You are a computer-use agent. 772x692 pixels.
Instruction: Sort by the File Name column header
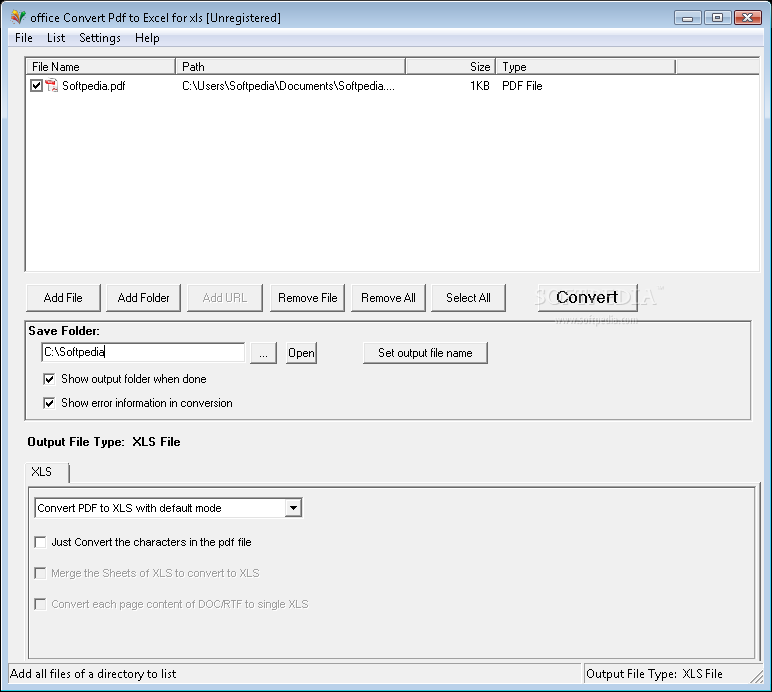pyautogui.click(x=100, y=66)
